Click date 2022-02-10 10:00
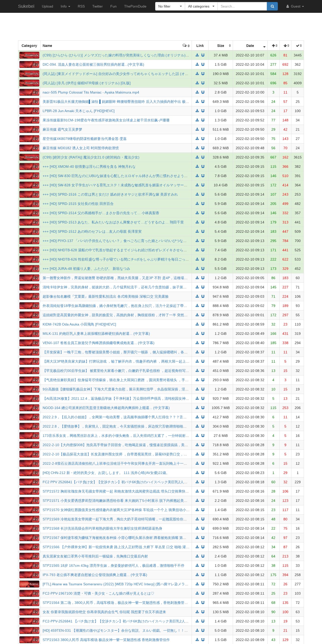Image resolution: width=322 pixels, height=644 pixels. pos(250,92)
